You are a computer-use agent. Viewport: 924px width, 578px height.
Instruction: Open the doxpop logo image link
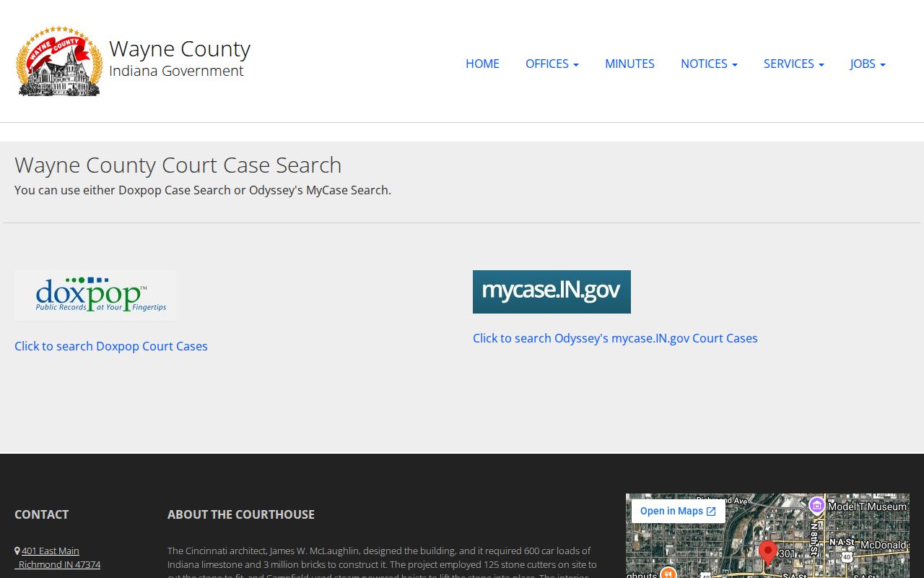95,295
